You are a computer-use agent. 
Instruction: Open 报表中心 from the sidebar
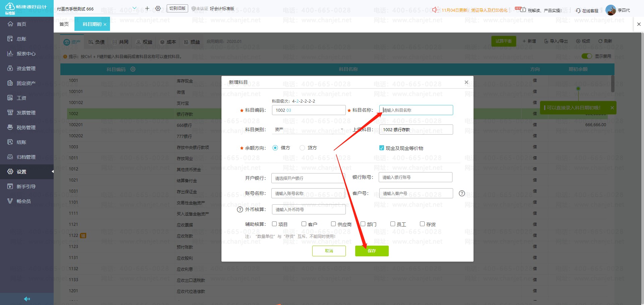click(x=26, y=54)
